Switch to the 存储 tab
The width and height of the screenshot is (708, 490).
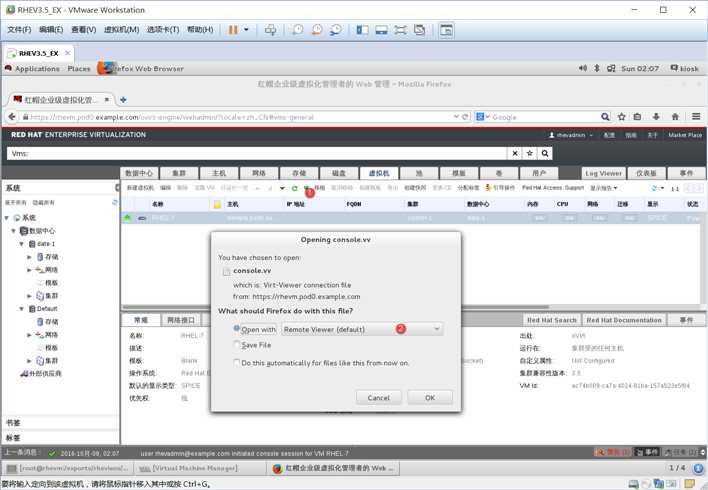click(x=299, y=173)
